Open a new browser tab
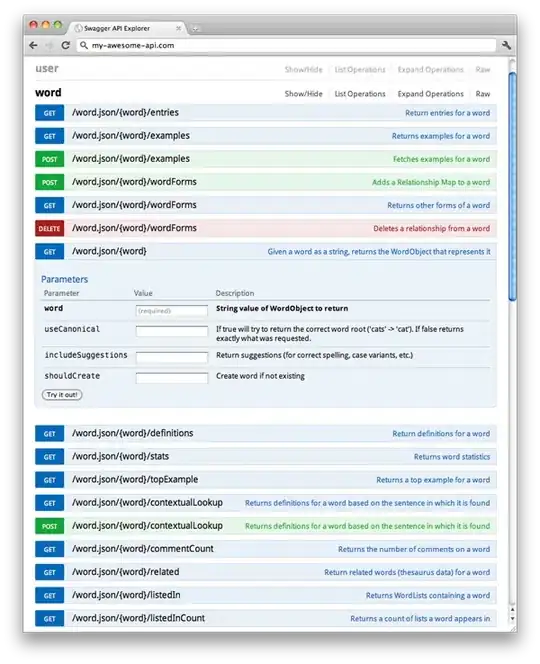The image size is (540, 664). (195, 28)
